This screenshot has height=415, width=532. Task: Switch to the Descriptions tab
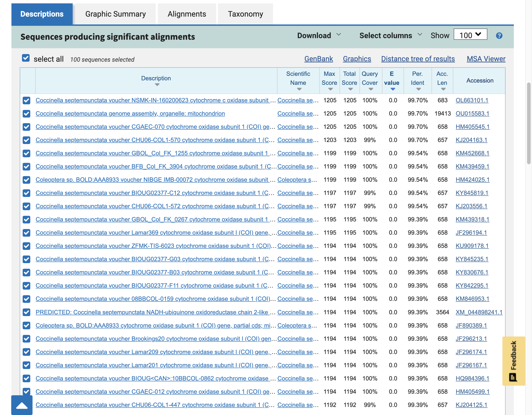point(42,14)
